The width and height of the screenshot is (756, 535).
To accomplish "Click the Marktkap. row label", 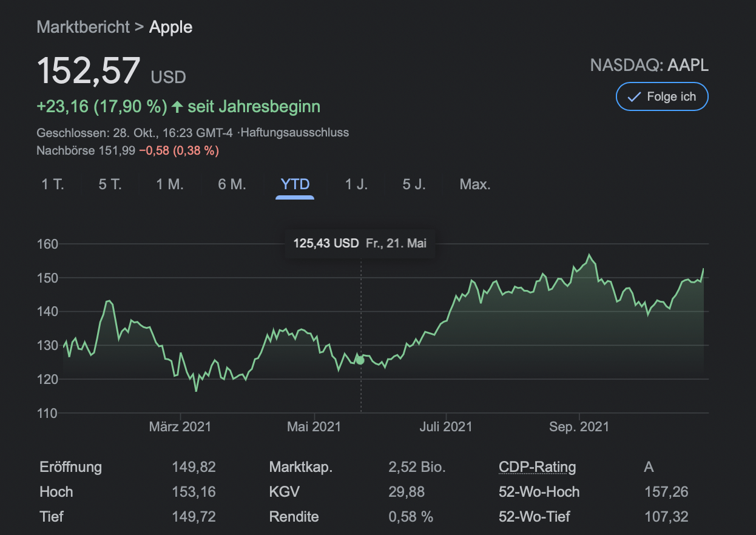I will coord(301,467).
